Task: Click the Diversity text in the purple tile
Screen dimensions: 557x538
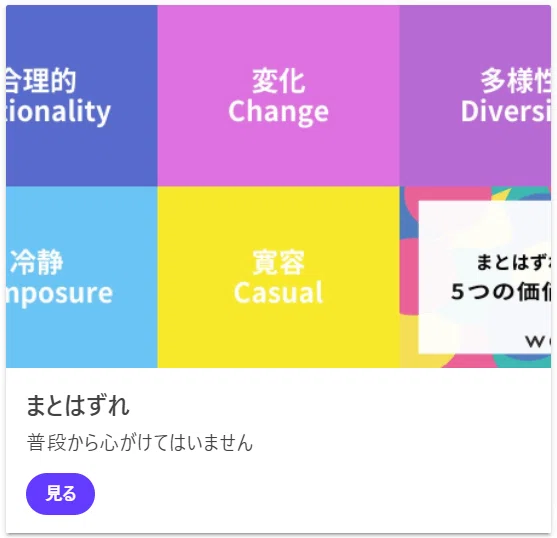Action: tap(506, 111)
